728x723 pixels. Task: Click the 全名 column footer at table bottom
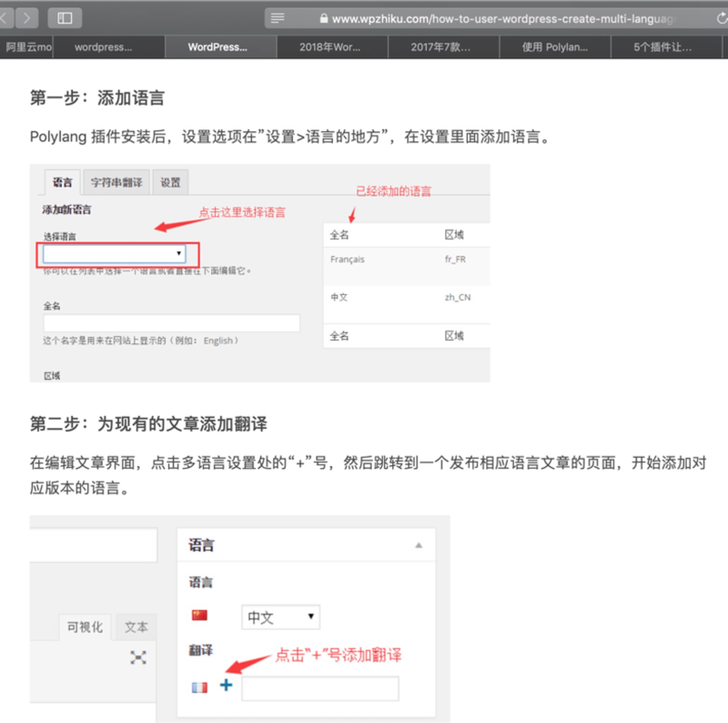339,336
